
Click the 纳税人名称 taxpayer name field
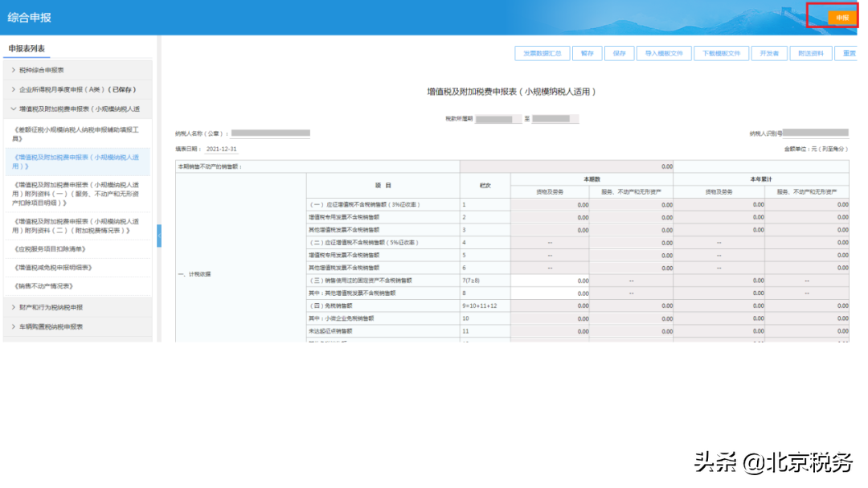pos(271,133)
